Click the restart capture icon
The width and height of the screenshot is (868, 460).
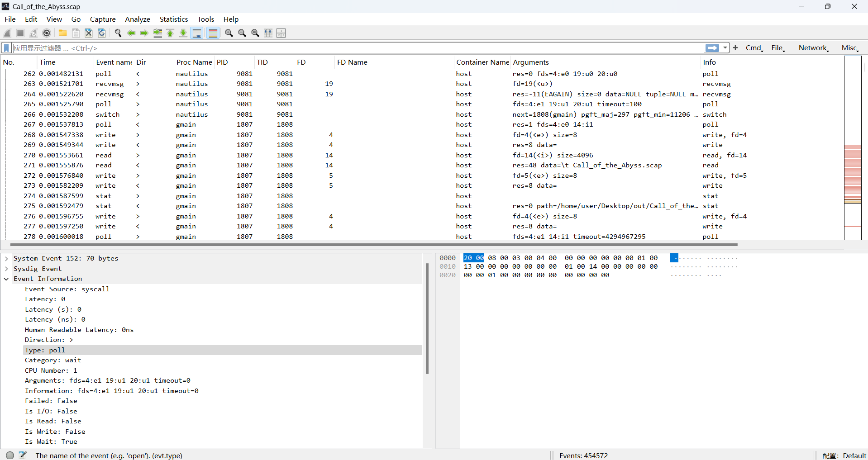tap(33, 33)
